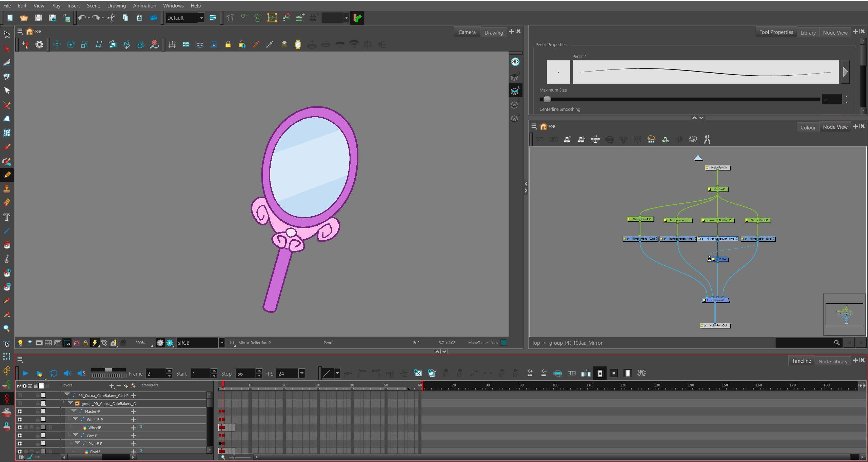The height and width of the screenshot is (462, 868).
Task: Click the Render view eye icon
Action: 515,62
